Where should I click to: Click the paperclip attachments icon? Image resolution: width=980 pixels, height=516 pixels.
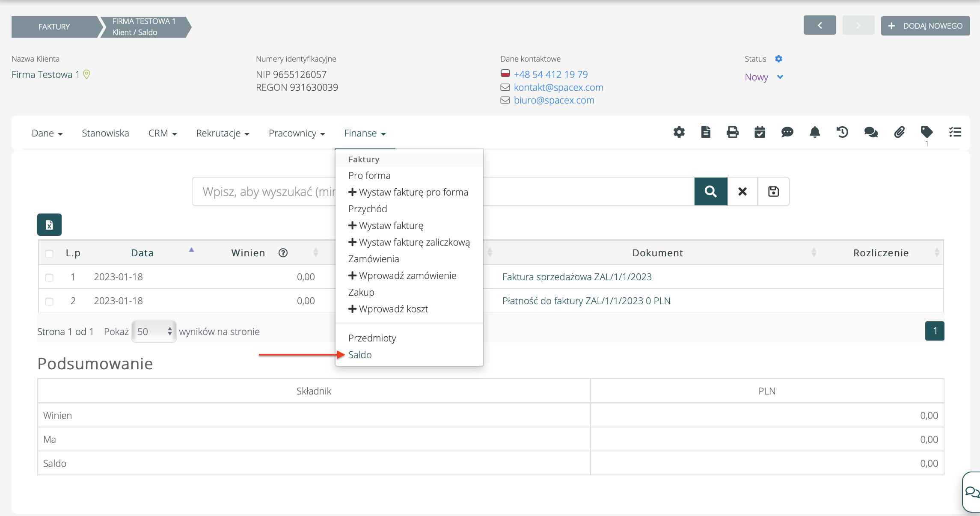coord(899,132)
